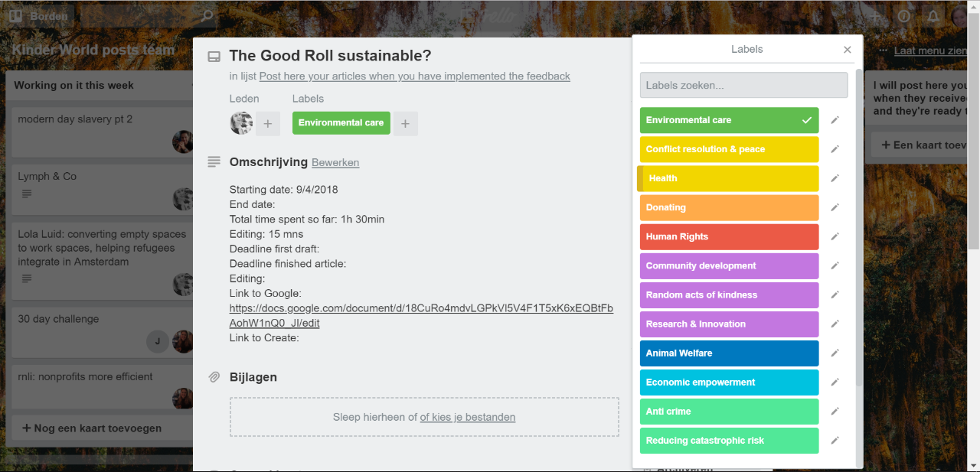Click the plus icon in the top header
Screen dimensions: 980x472
coord(876,15)
